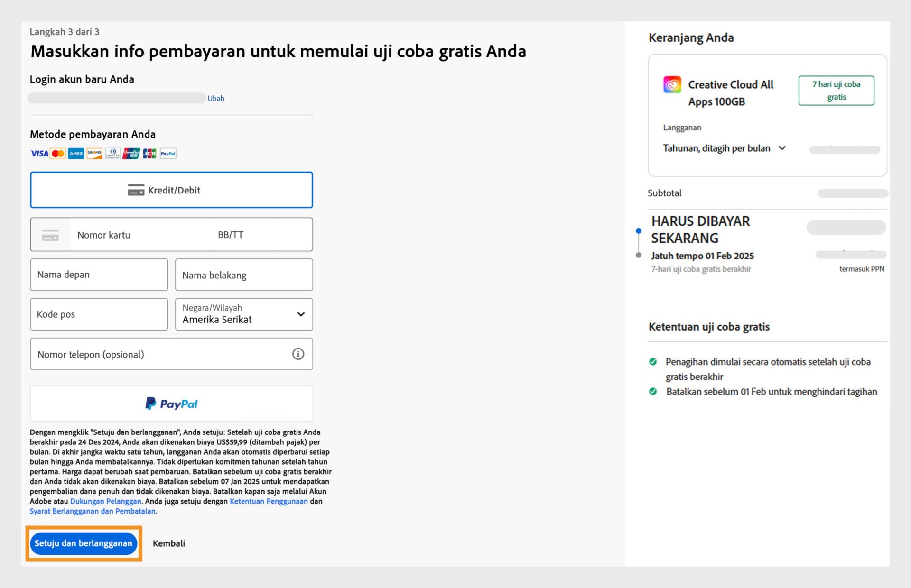The height and width of the screenshot is (588, 911).
Task: Click the termasuk PPN text
Action: [x=862, y=269]
